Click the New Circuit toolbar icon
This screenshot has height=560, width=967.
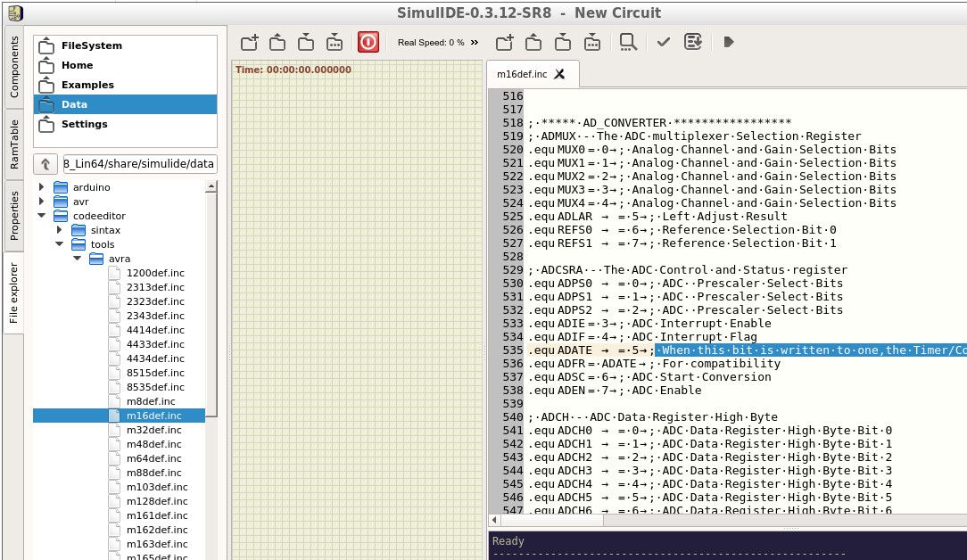(250, 42)
